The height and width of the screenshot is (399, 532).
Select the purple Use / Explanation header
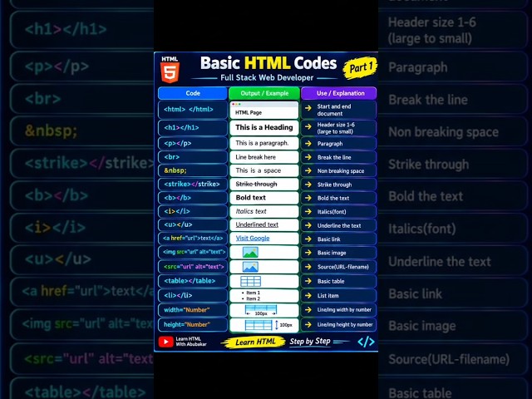(338, 93)
